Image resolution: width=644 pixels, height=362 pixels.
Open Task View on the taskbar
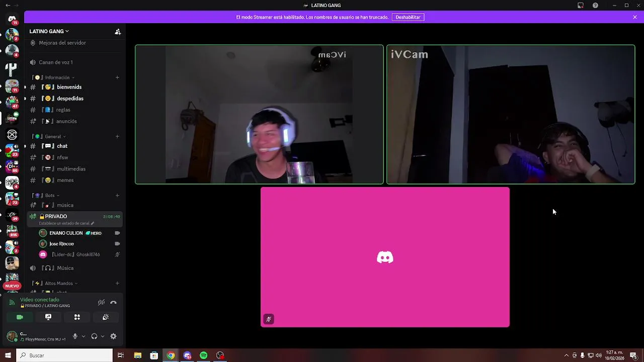tap(121, 355)
